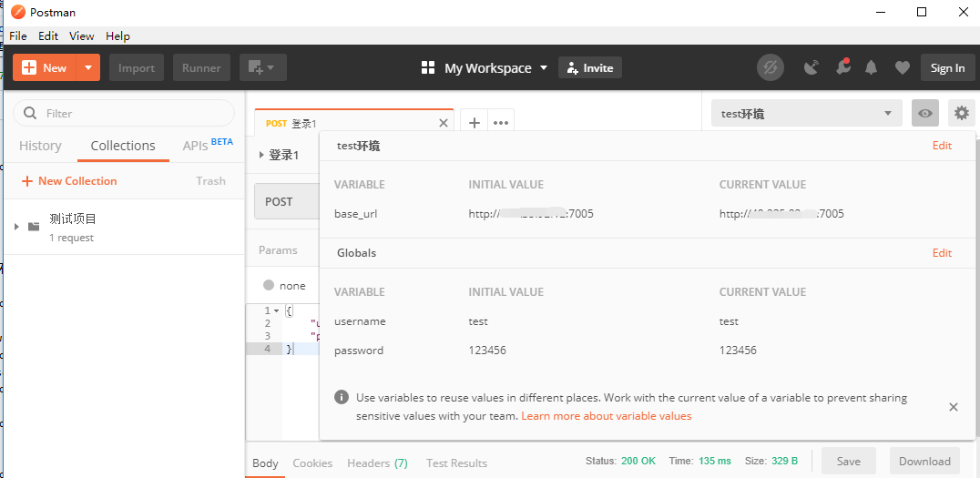The image size is (980, 478).
Task: Click base_url current value
Action: pyautogui.click(x=781, y=214)
